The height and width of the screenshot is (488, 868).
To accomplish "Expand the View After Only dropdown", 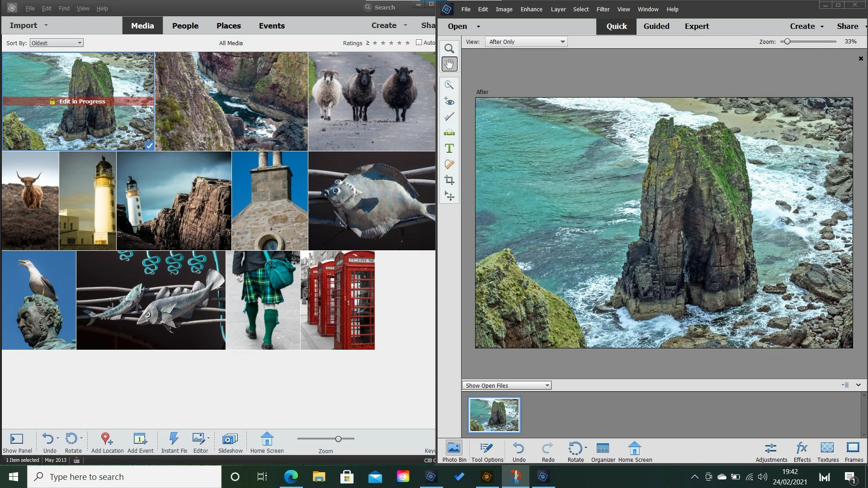I will pyautogui.click(x=527, y=42).
